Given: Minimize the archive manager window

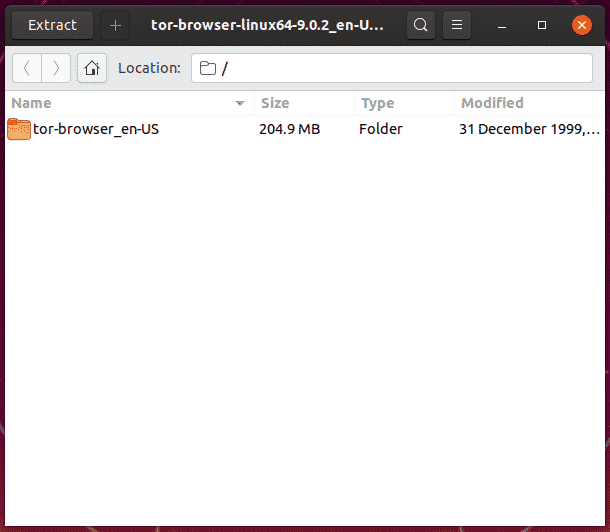Looking at the screenshot, I should tap(502, 26).
